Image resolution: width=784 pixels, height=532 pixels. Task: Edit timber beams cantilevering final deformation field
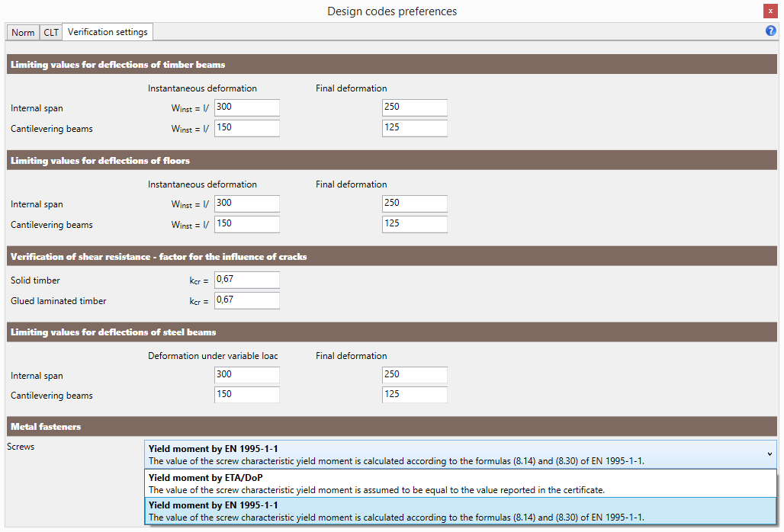[x=415, y=128]
